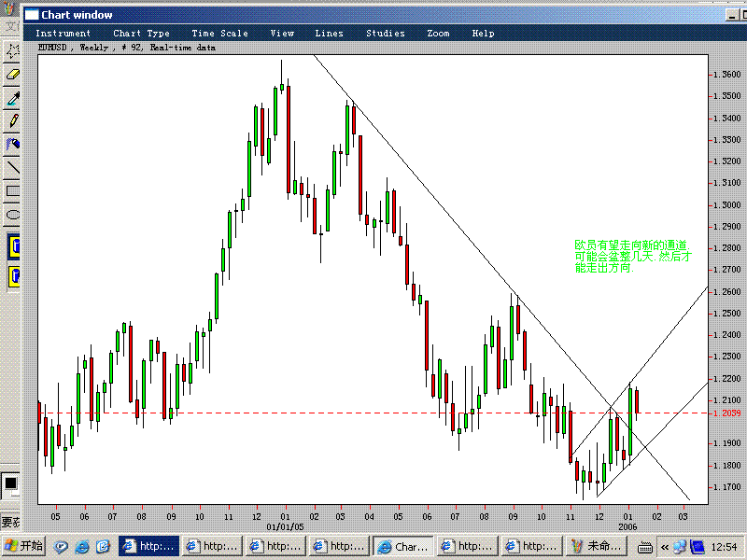Click the third quick launch icon
Viewport: 747px width, 560px height.
(103, 547)
